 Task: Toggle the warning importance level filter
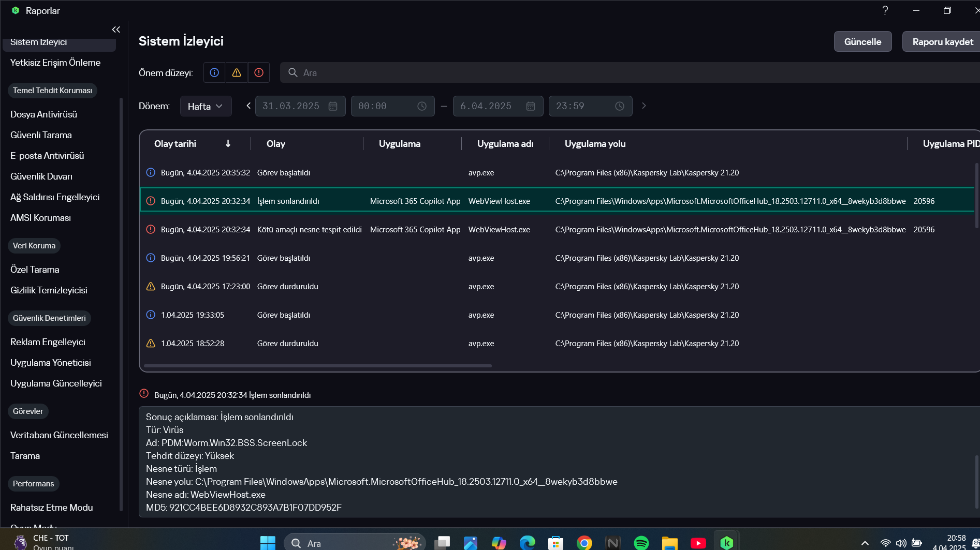[237, 73]
